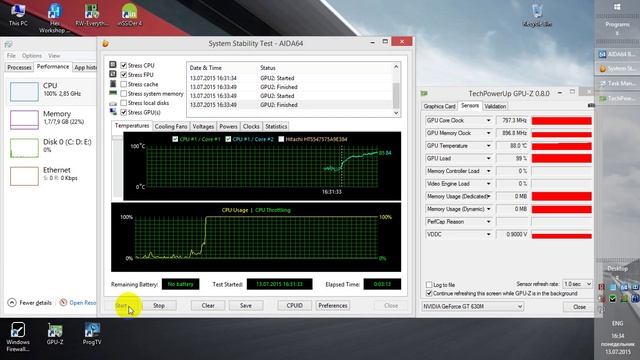
Task: Switch to System Stability taskbar item
Action: (x=617, y=69)
